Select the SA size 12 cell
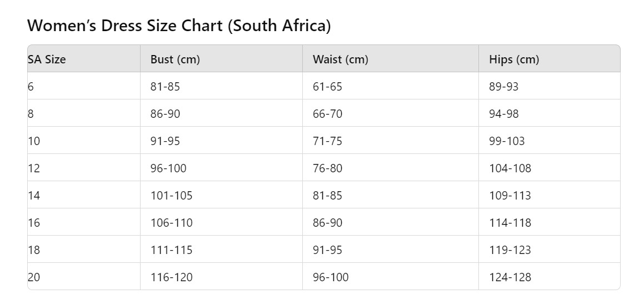 click(x=34, y=168)
